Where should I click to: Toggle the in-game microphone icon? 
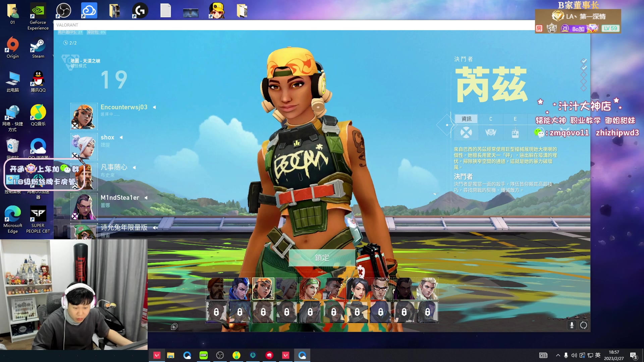click(572, 325)
